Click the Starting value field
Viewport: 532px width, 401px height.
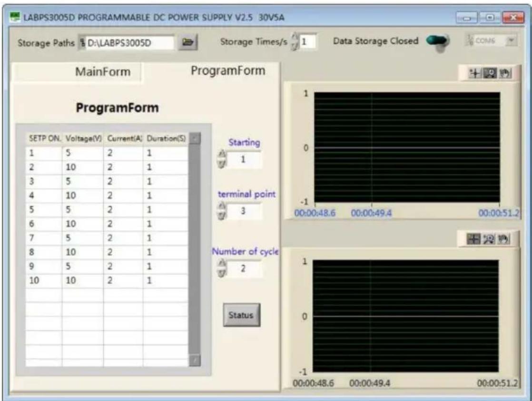[x=244, y=159]
